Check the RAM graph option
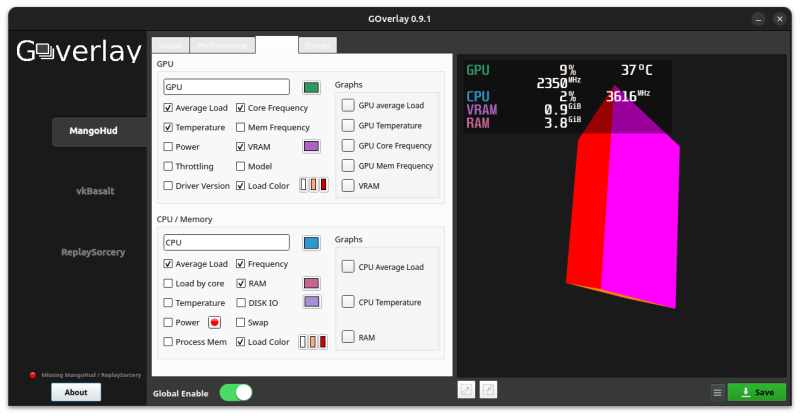The image size is (800, 416). point(348,337)
